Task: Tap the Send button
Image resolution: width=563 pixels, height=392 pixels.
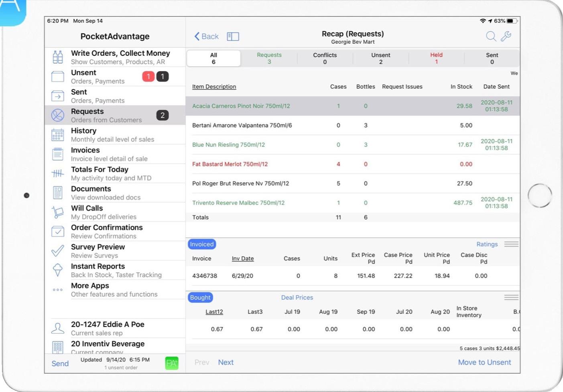Action: [x=60, y=364]
